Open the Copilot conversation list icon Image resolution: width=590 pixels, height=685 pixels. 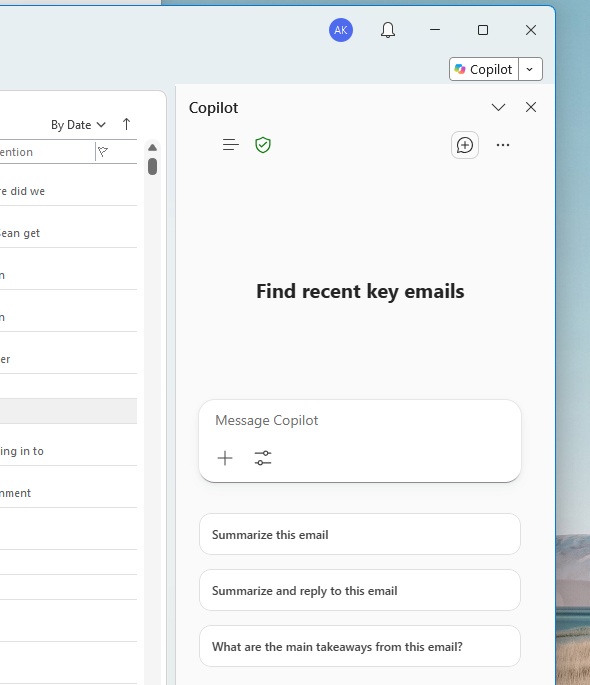231,145
